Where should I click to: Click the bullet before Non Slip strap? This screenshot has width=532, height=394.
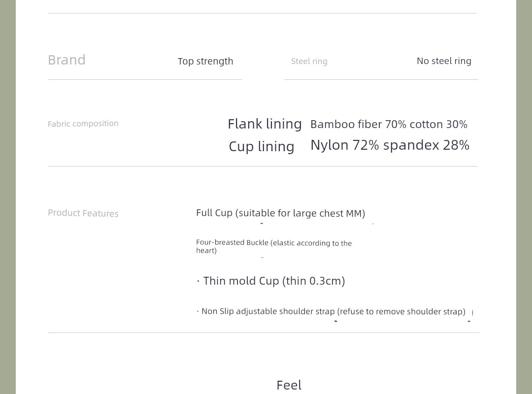(198, 311)
